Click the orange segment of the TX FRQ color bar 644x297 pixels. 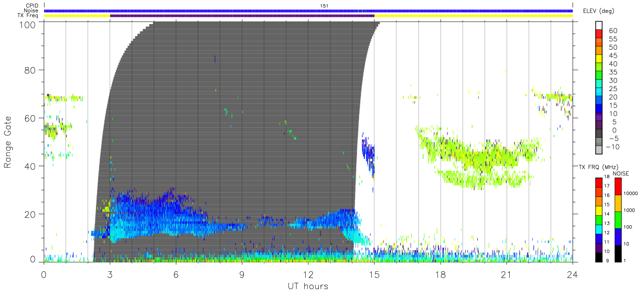click(599, 201)
